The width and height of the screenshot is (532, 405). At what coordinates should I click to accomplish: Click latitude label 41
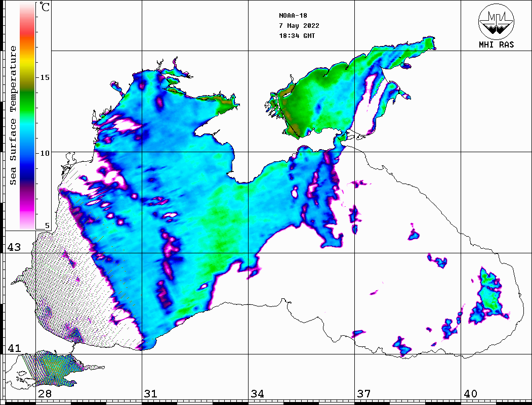coord(14,348)
